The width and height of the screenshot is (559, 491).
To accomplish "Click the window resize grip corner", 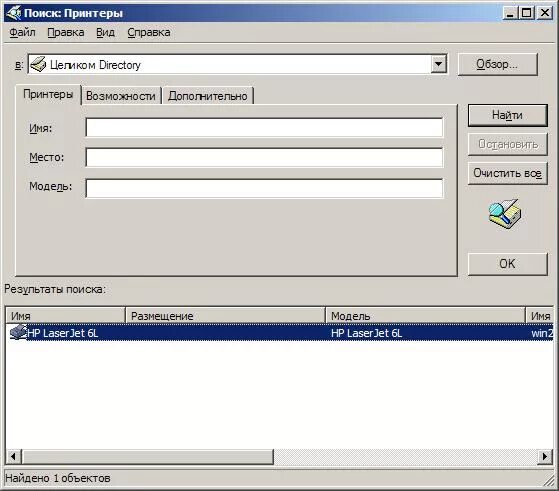I will [x=549, y=481].
